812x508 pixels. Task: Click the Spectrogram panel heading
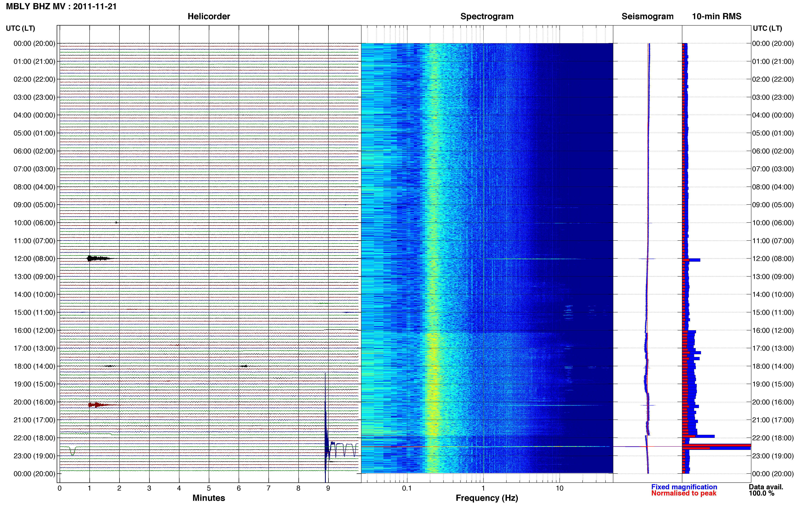[x=487, y=16]
